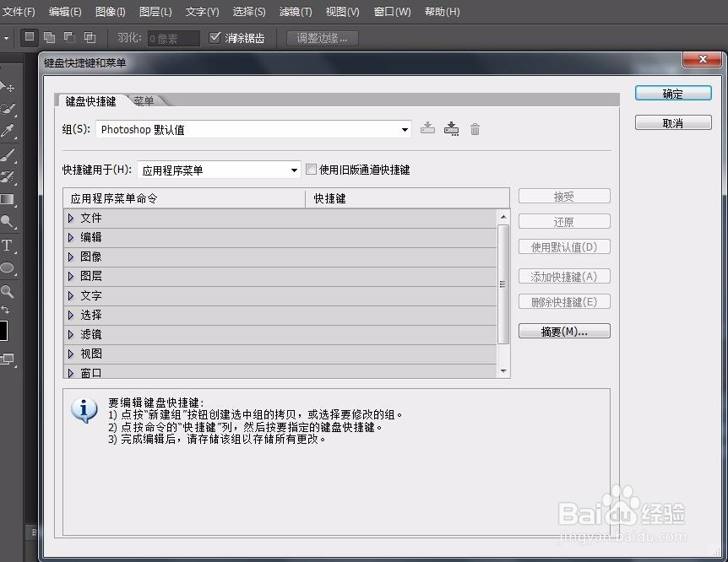The width and height of the screenshot is (728, 562).
Task: Select the Ellipse shape tool
Action: click(x=8, y=268)
